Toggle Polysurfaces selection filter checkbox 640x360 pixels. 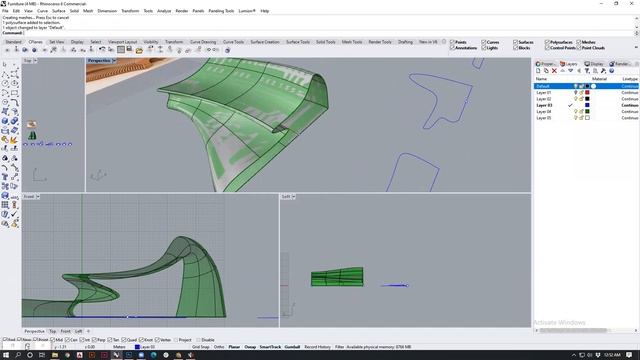coord(547,42)
